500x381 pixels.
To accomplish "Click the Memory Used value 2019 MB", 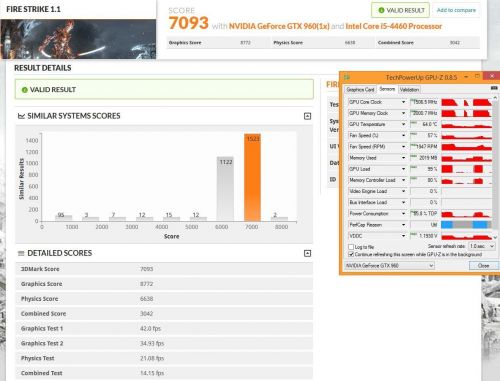I will point(428,158).
